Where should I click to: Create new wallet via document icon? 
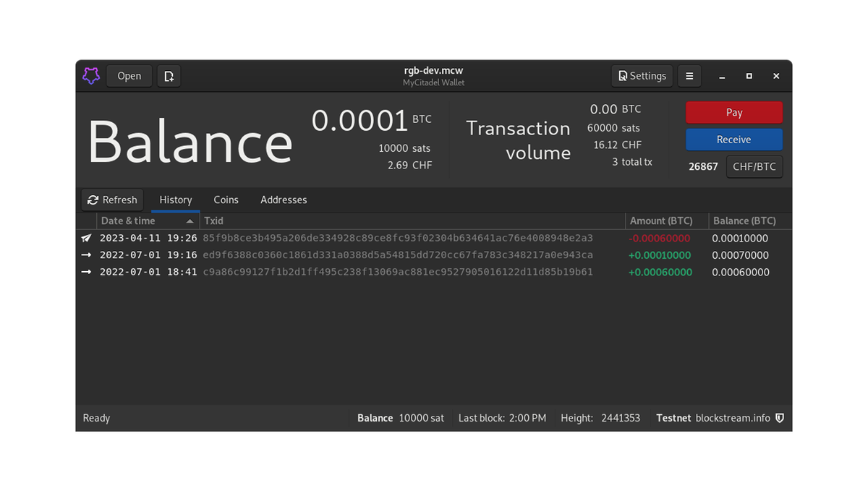(x=169, y=76)
